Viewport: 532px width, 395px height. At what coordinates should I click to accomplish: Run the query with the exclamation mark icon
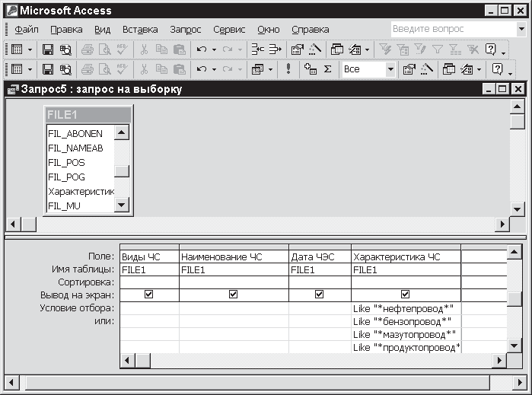click(x=288, y=68)
